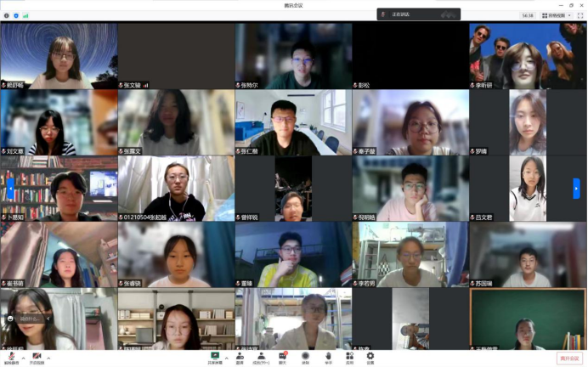
Task: Expand video options arrow beside camera
Action: pos(49,358)
